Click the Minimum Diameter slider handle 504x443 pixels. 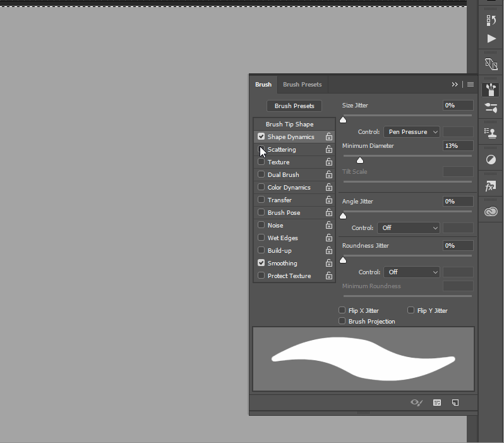coord(360,161)
